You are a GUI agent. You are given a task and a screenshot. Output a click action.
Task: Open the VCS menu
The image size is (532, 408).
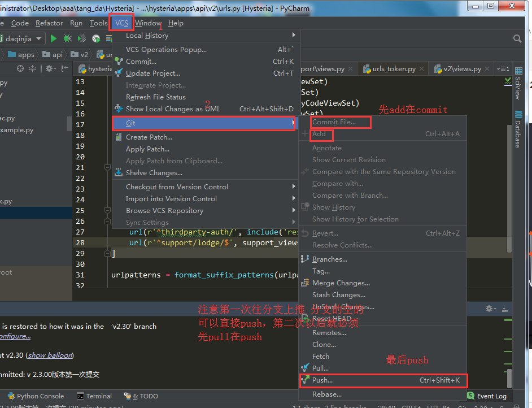(x=121, y=23)
